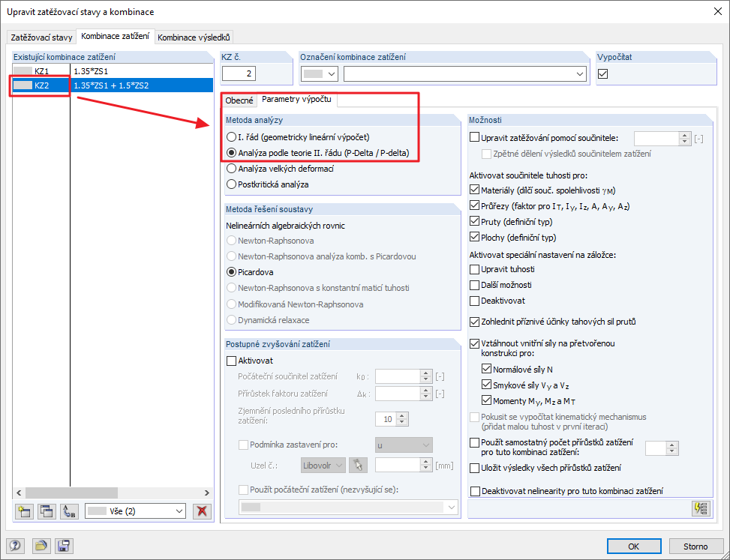Close the Upravit zatěžovací stavy dialog
Viewport: 730px width, 560px height.
pos(717,12)
